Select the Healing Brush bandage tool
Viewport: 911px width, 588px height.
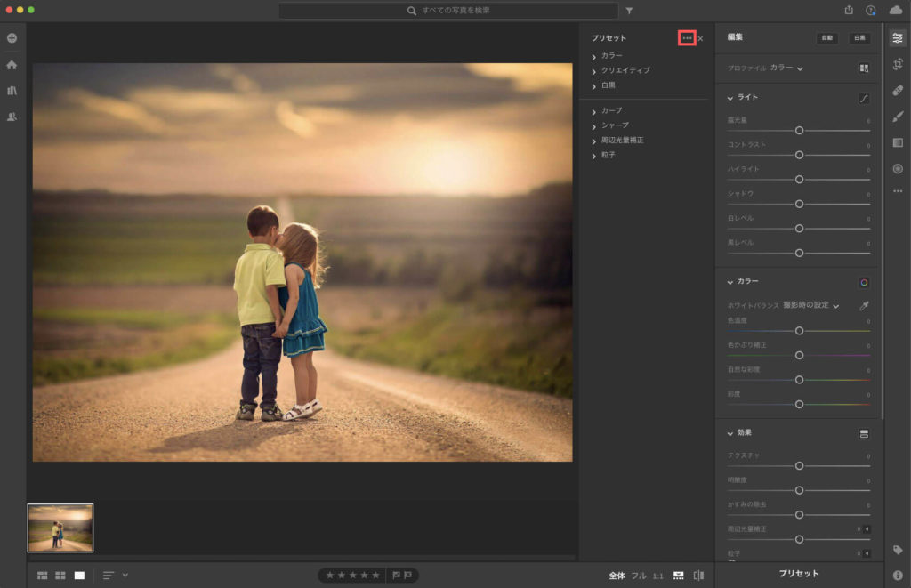pos(898,91)
